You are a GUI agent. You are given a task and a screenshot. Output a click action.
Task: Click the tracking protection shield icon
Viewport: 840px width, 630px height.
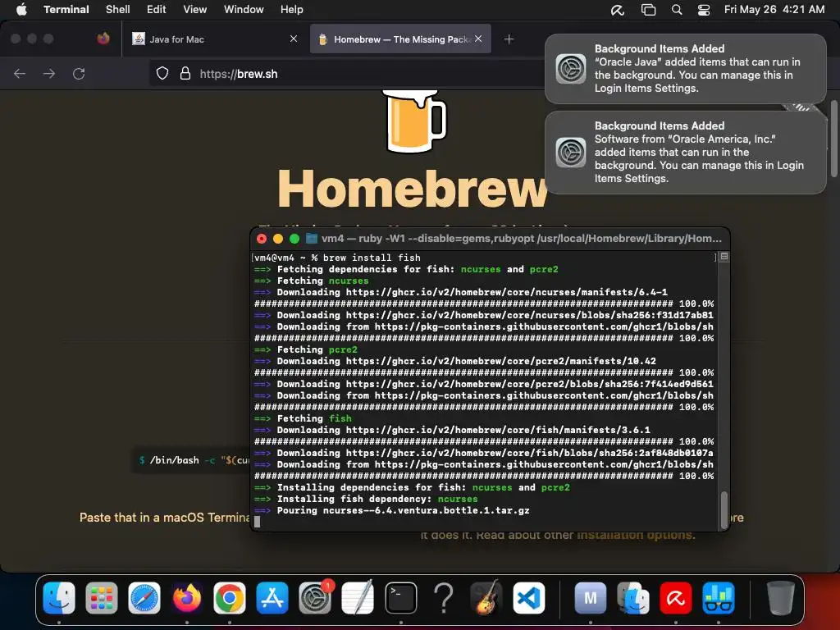click(162, 73)
